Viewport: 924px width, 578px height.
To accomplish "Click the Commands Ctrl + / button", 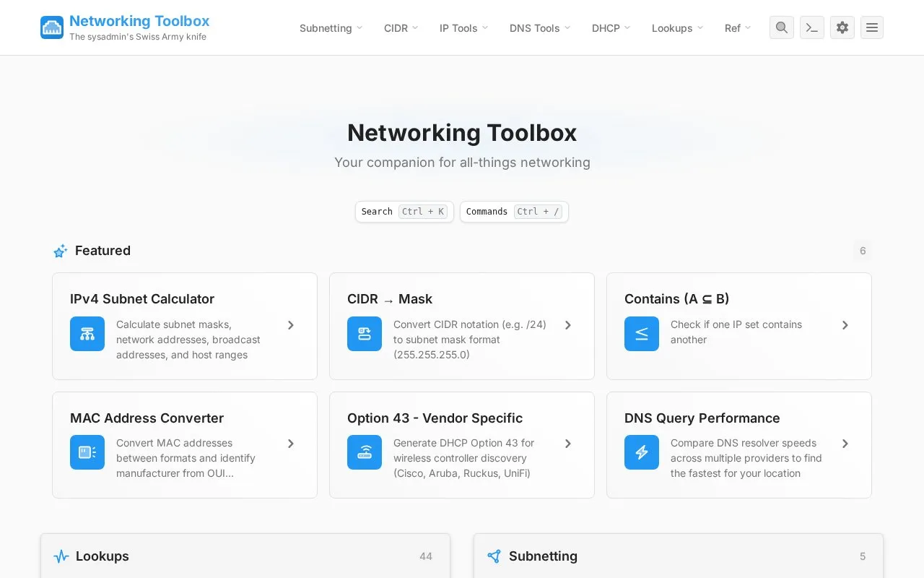I will pos(514,212).
